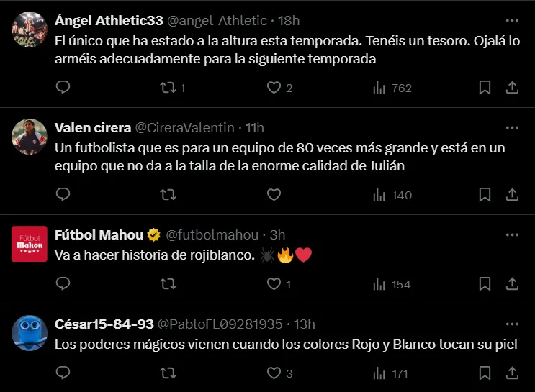Open more options on Fútbol Mahou's tweet
Screen dimensions: 535x392
[512, 234]
